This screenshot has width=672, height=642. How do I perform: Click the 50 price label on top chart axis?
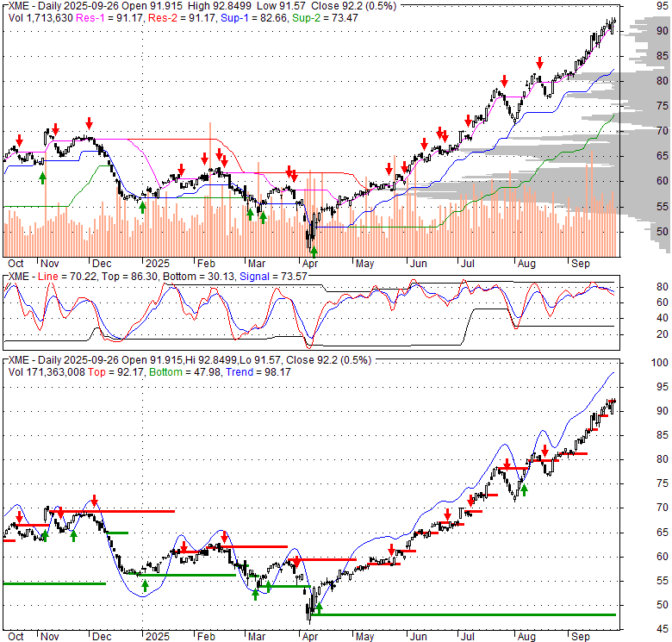point(663,232)
